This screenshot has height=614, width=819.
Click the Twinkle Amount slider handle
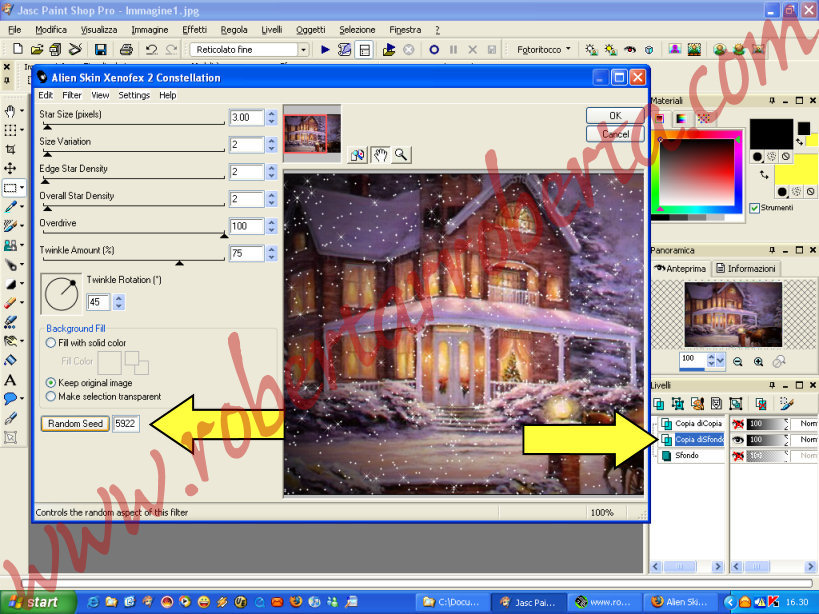pos(179,263)
